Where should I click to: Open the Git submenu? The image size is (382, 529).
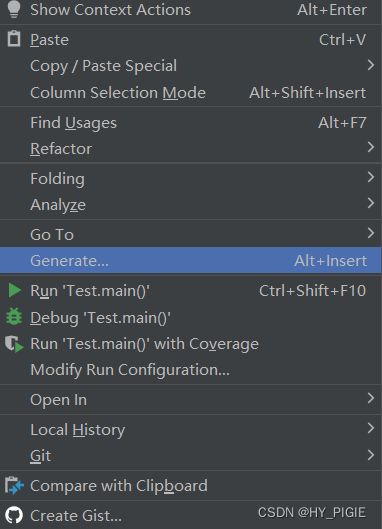191,455
